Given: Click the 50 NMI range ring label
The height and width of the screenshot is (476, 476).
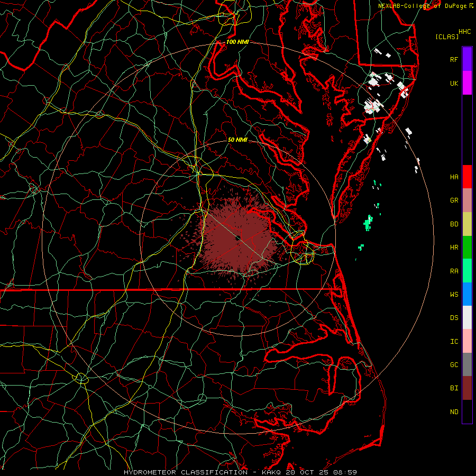Looking at the screenshot, I should [237, 140].
